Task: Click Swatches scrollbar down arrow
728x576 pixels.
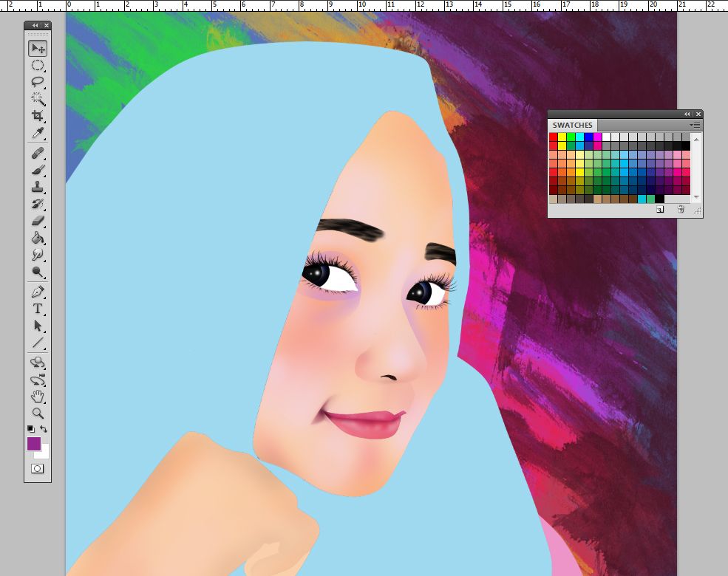Action: point(696,198)
